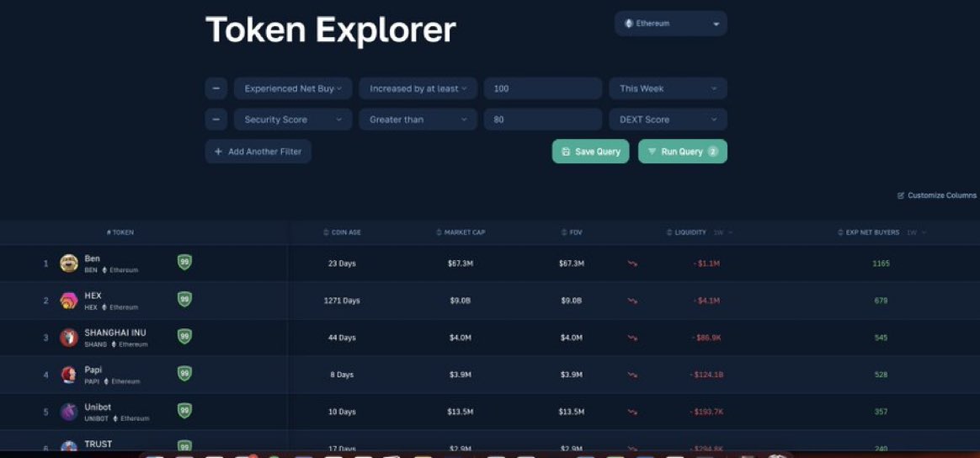
Task: Click the 357 exp net buyers value
Action: [x=881, y=412]
